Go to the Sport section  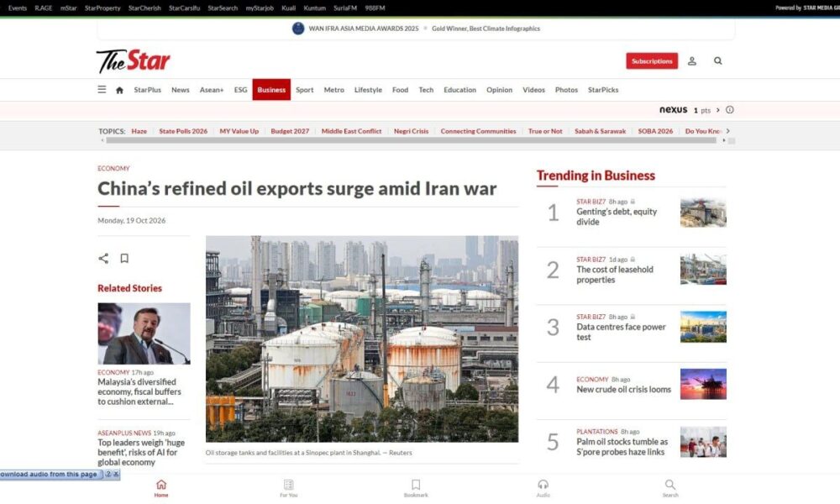pyautogui.click(x=304, y=90)
